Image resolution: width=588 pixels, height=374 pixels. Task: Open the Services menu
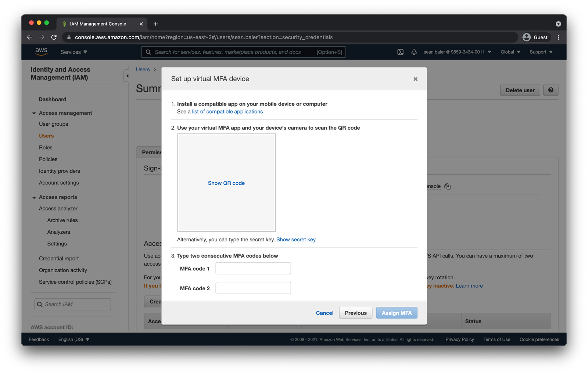tap(73, 52)
